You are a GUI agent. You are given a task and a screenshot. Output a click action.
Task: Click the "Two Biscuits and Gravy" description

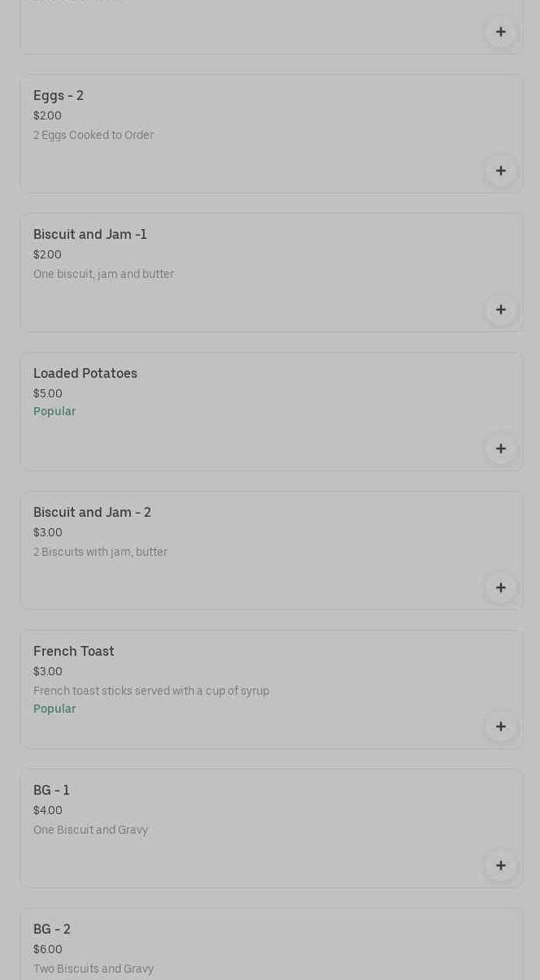(94, 969)
